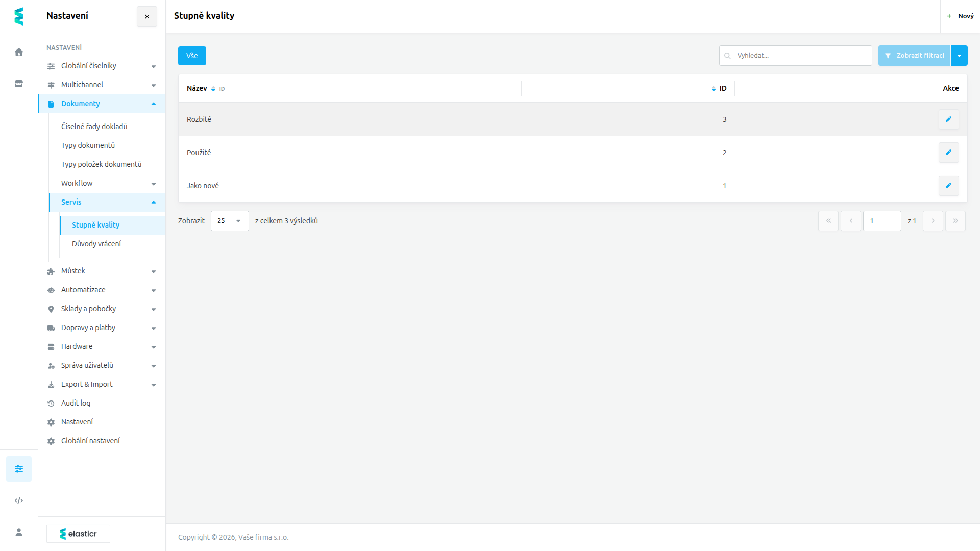Viewport: 980px width, 551px height.
Task: Click Zobrazit filtraci button
Action: pos(914,56)
